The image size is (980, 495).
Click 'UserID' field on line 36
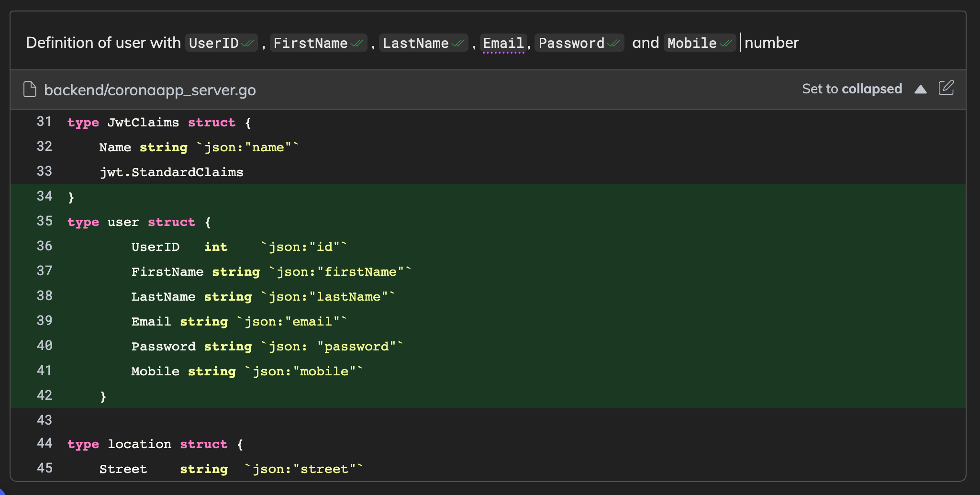tap(156, 247)
